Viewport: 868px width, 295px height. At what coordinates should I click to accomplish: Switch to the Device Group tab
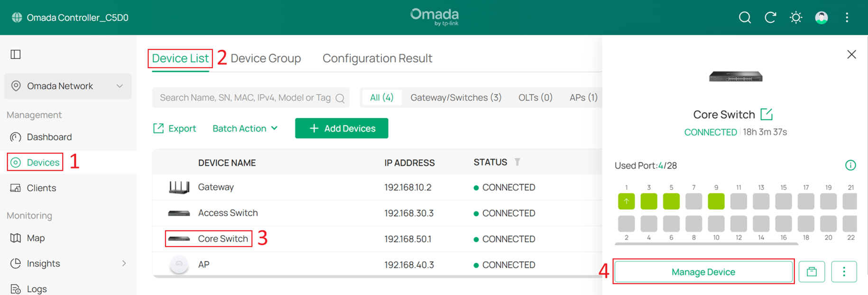coord(266,58)
